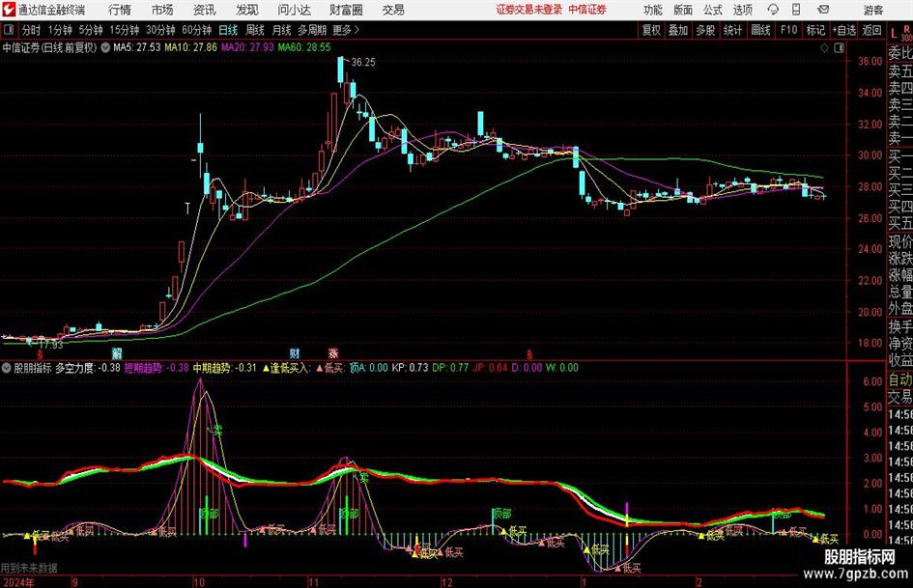Switch to 5分钟 period
Image resolution: width=913 pixels, height=588 pixels.
coord(90,30)
